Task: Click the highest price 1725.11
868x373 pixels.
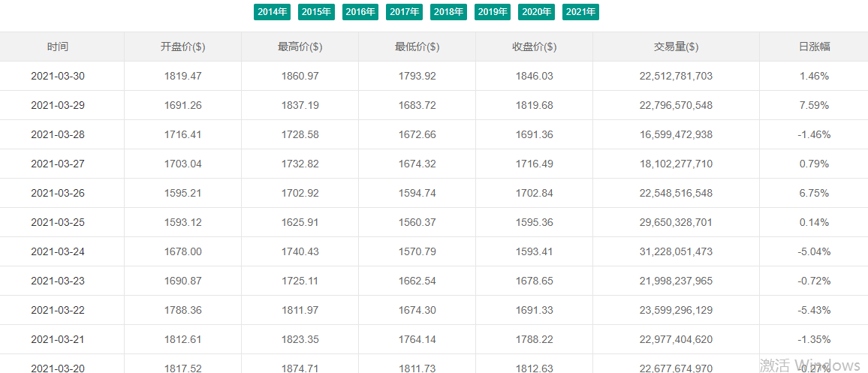Action: (x=300, y=281)
